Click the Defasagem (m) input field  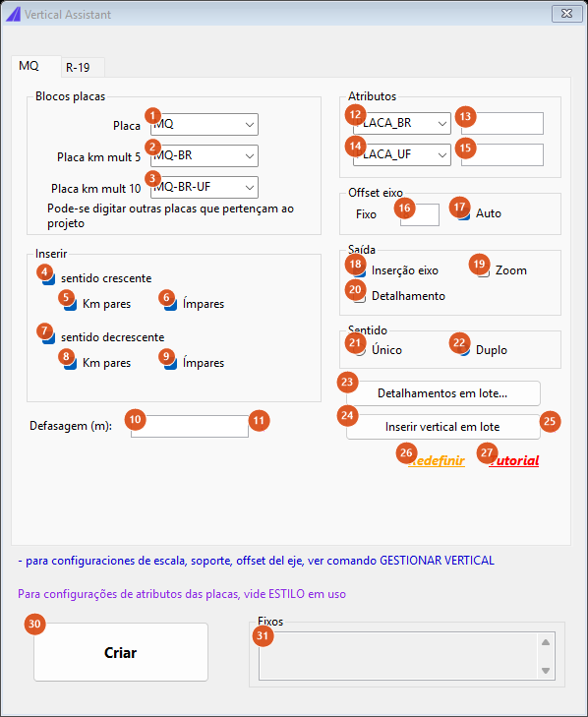point(190,426)
